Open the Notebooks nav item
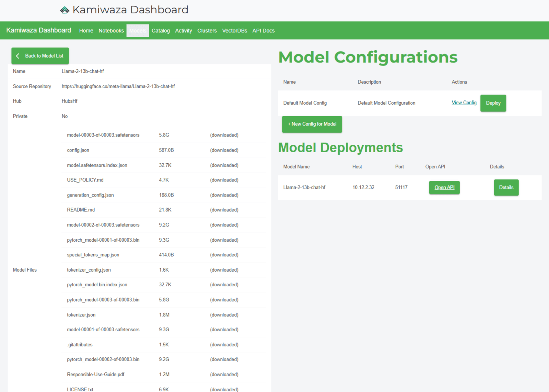Viewport: 549px width, 392px height. [111, 31]
